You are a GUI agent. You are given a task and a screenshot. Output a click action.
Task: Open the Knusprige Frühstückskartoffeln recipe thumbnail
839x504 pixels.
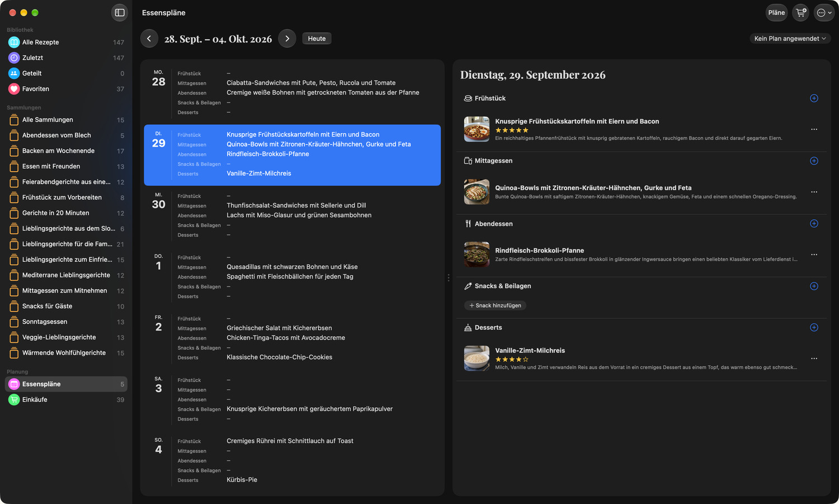point(477,129)
